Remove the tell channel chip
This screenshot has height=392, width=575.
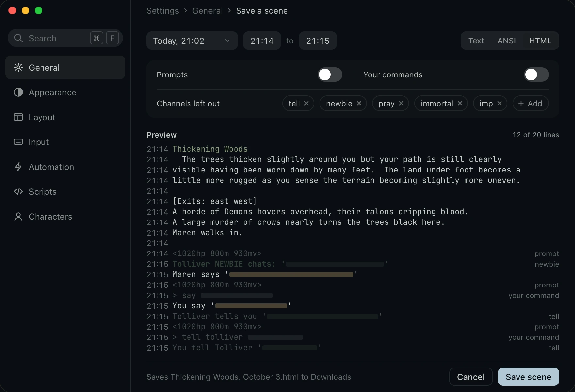click(x=306, y=104)
